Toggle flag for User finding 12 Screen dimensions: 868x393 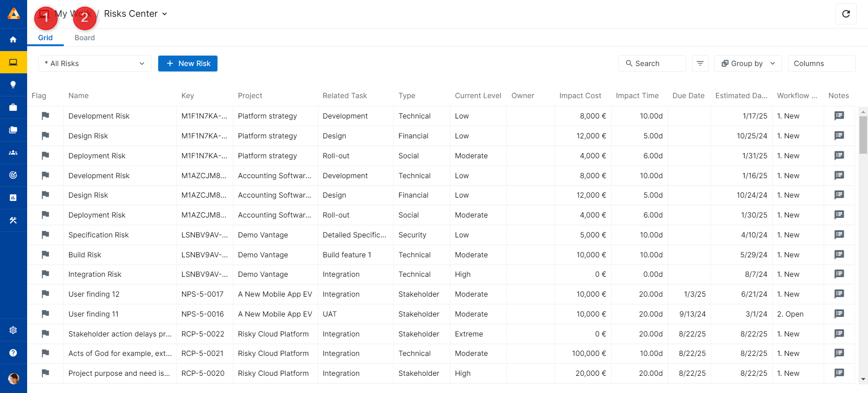45,294
